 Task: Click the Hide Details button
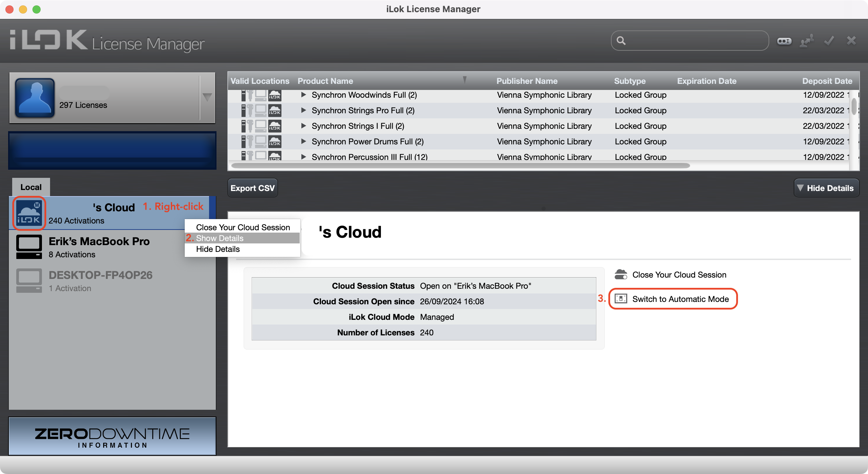(x=826, y=188)
